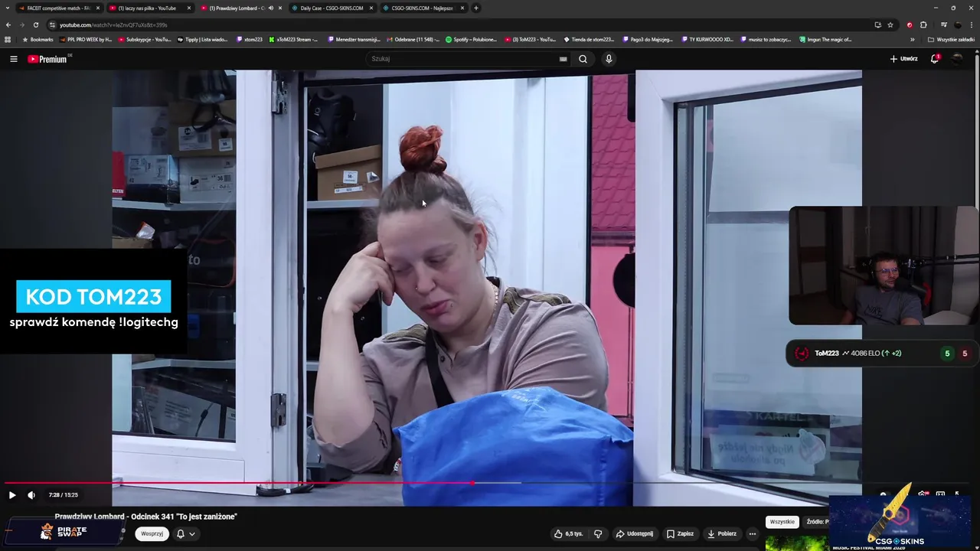Bookmark this page with star icon

890,24
